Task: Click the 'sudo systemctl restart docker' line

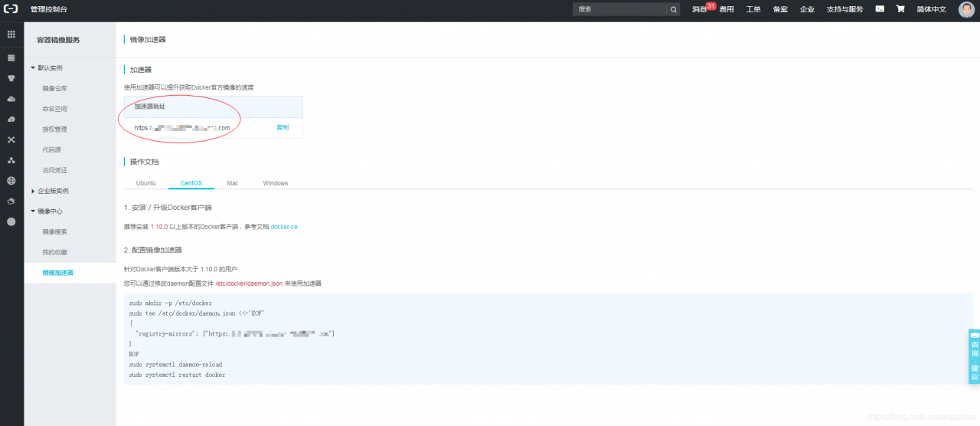Action: (178, 375)
